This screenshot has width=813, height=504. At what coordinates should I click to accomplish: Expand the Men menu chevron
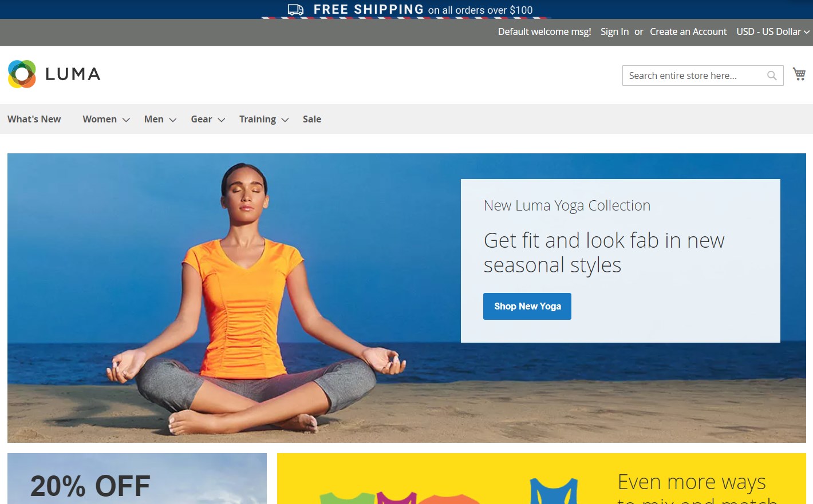pyautogui.click(x=173, y=120)
